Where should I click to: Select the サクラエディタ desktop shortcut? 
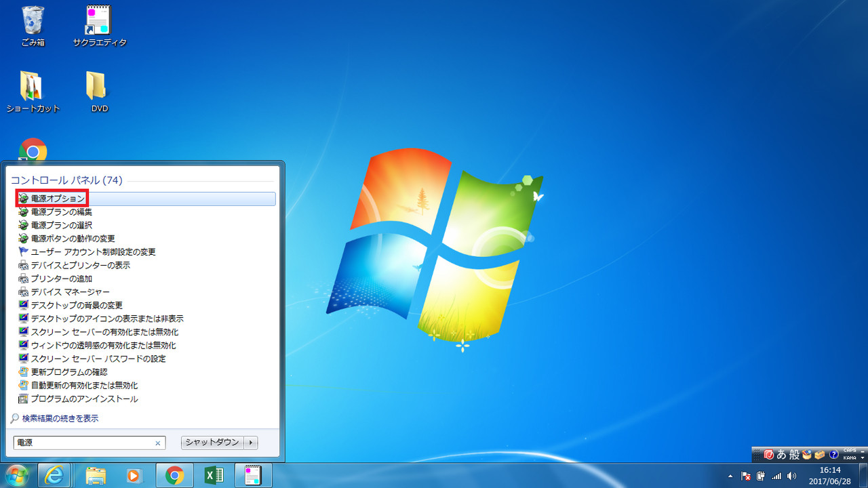click(x=100, y=26)
